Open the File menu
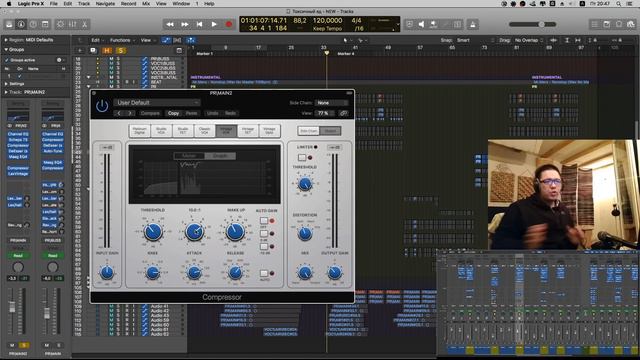Screen dimensions: 640x360 53,4
